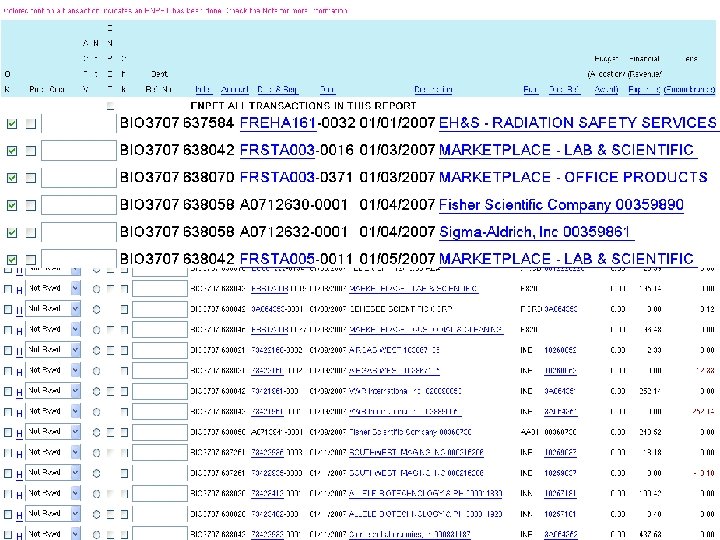Open Marketplace - Office Products description link
Viewport: 720px width, 540px height.
click(573, 177)
